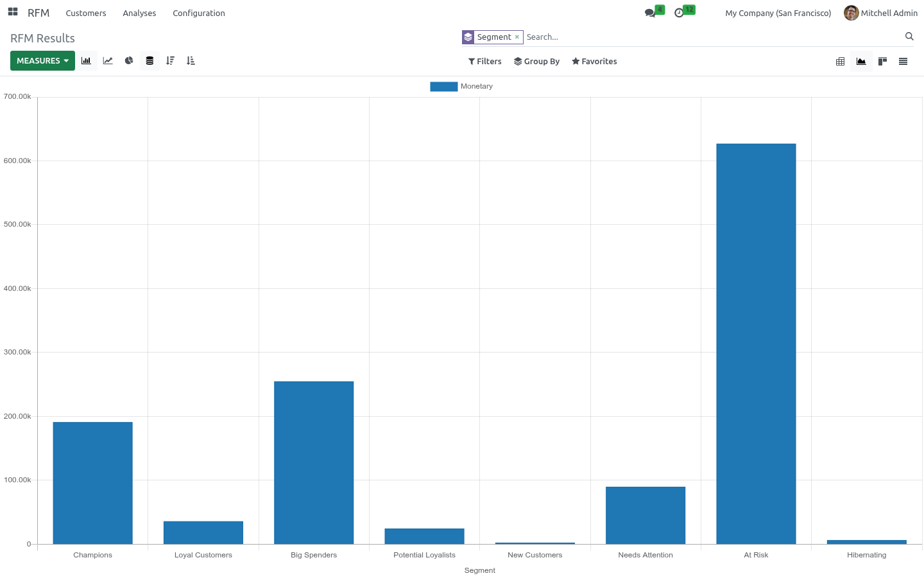Click the RFM app title
The image size is (924, 578).
[38, 13]
